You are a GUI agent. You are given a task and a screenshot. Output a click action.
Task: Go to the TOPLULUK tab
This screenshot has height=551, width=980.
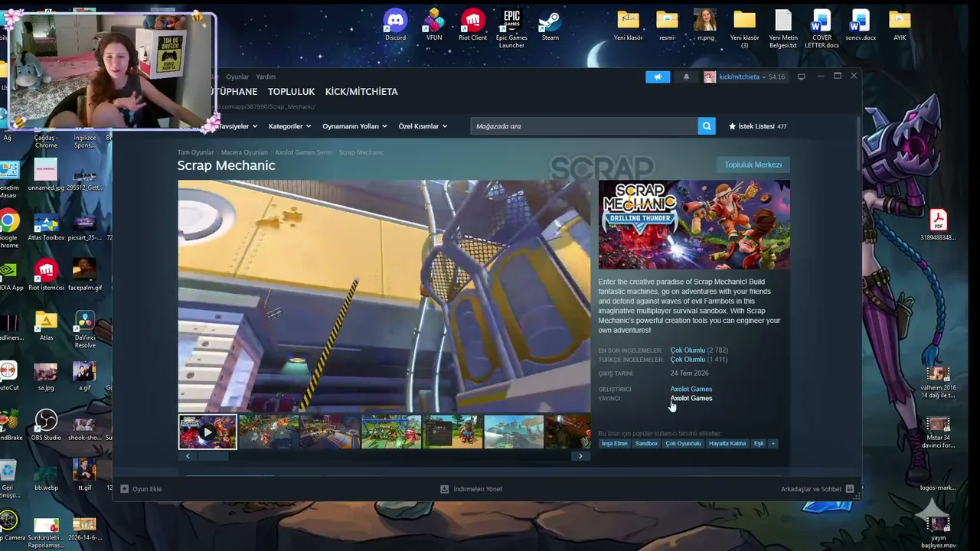tap(291, 91)
